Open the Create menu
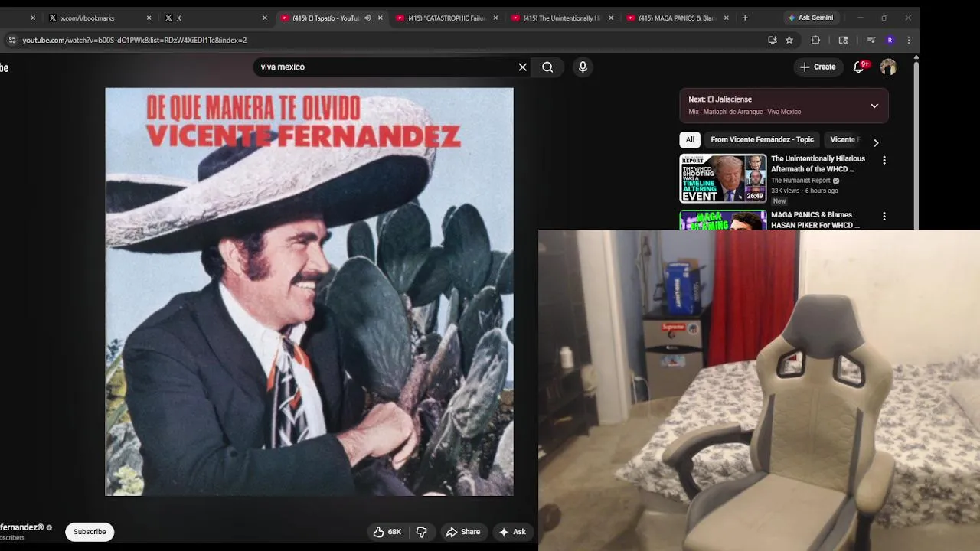Viewport: 980px width, 551px height. click(818, 67)
